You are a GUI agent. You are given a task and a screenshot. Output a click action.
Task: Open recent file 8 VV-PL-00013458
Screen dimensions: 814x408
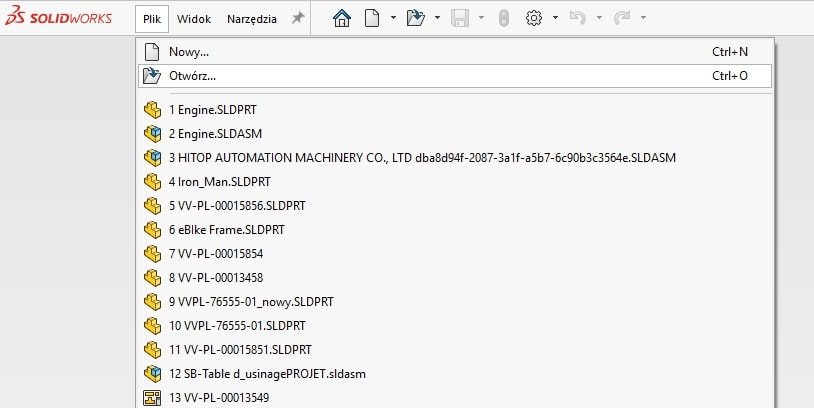[455, 278]
